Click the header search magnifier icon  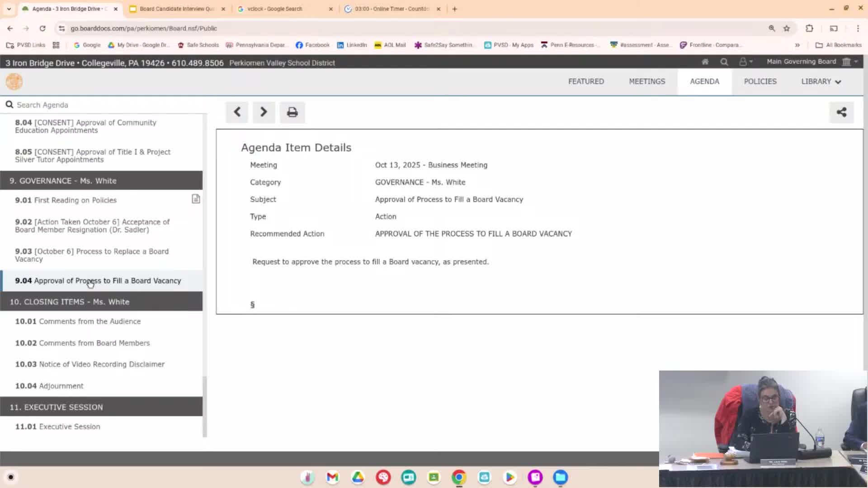pos(724,62)
